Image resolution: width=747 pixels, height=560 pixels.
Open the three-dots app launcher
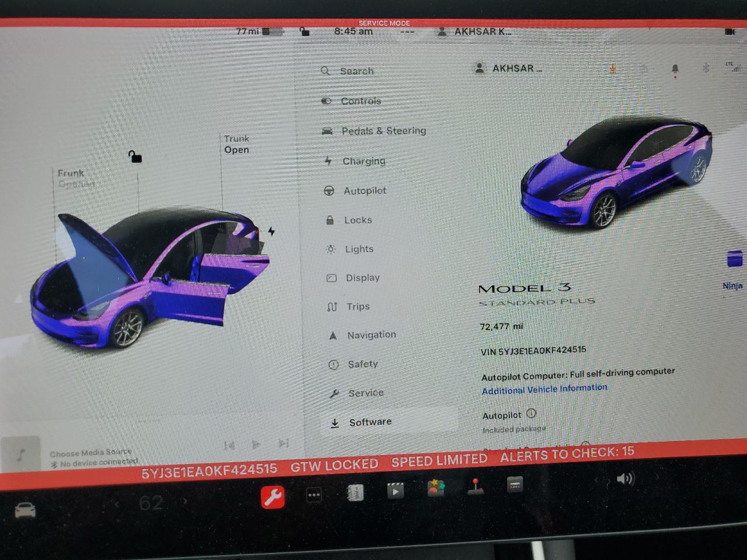[314, 495]
